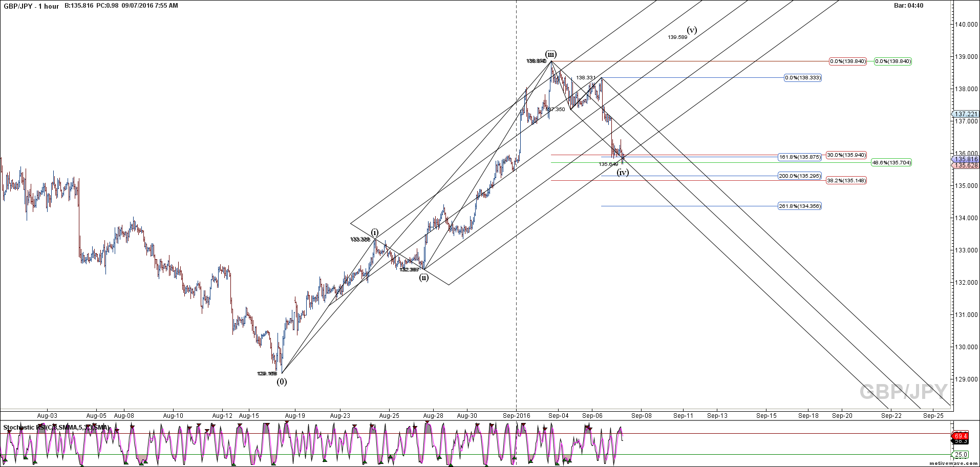
Task: Select the blue 0.0%(138.333) Fibonacci label
Action: (803, 78)
